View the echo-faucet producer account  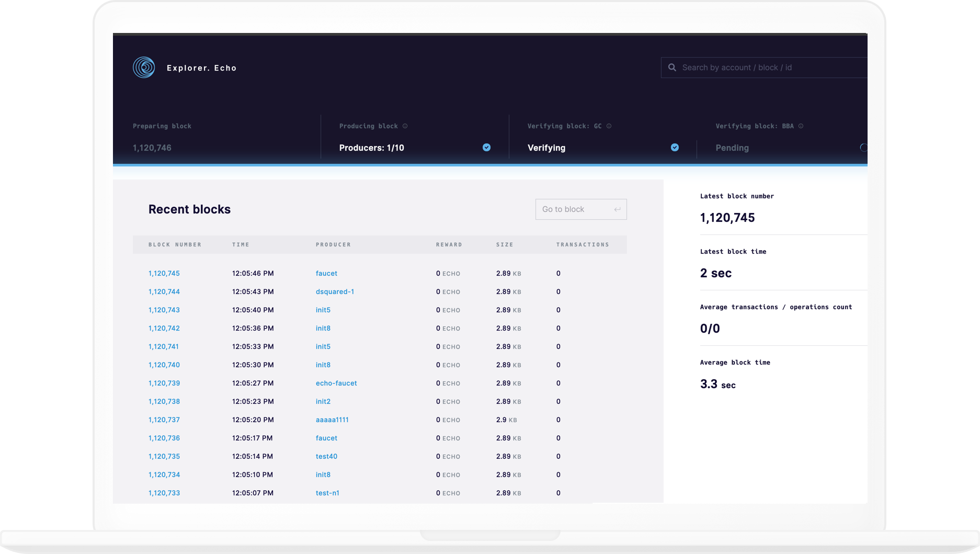(336, 383)
